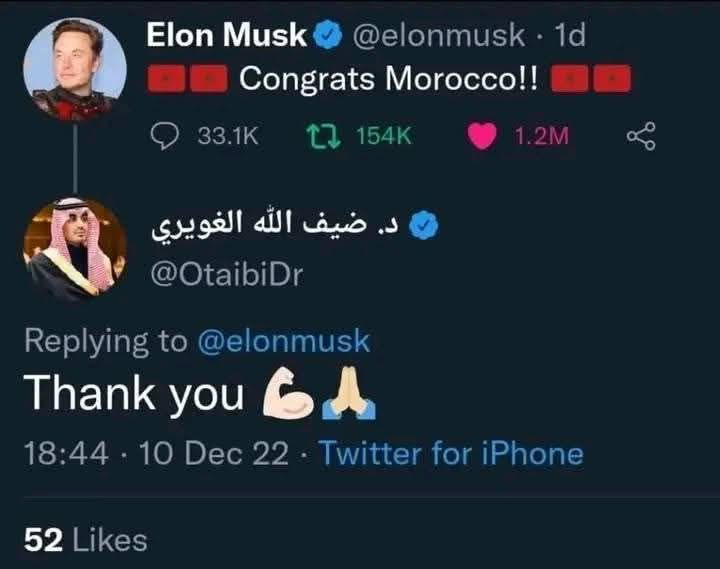The image size is (720, 569).
Task: Open the "1d" timestamp of Elon's tweet
Action: 568,36
